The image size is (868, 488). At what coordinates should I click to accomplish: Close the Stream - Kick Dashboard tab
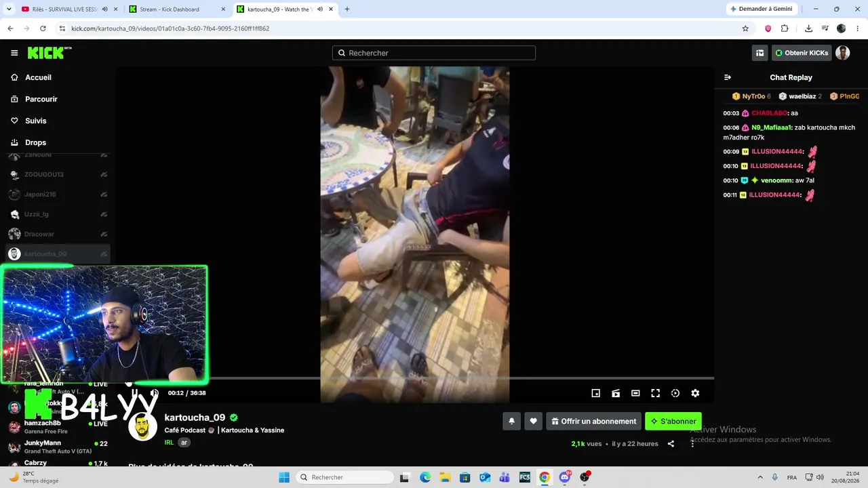223,9
